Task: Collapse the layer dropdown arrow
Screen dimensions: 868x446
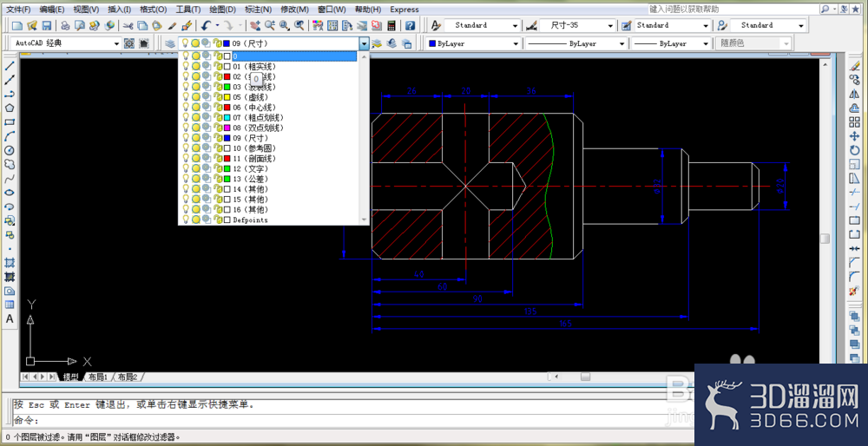Action: tap(364, 43)
